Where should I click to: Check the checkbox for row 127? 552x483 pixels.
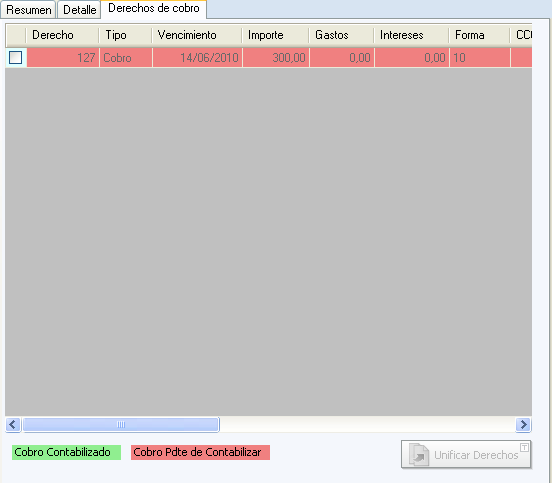click(15, 57)
